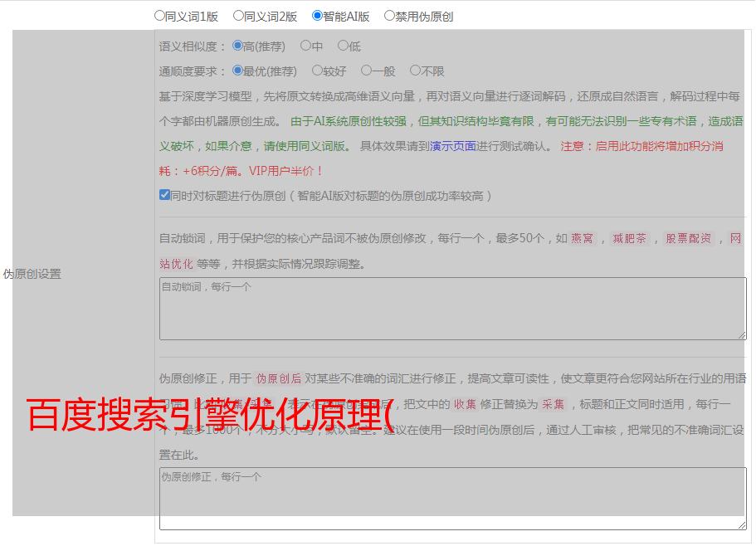Click the 减肥茶 example keyword

(x=629, y=238)
